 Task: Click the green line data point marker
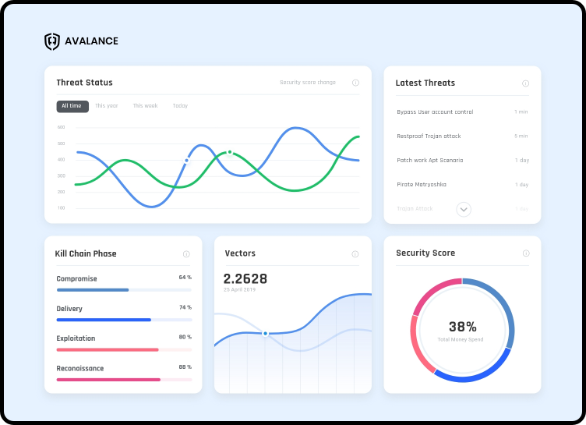(x=230, y=153)
